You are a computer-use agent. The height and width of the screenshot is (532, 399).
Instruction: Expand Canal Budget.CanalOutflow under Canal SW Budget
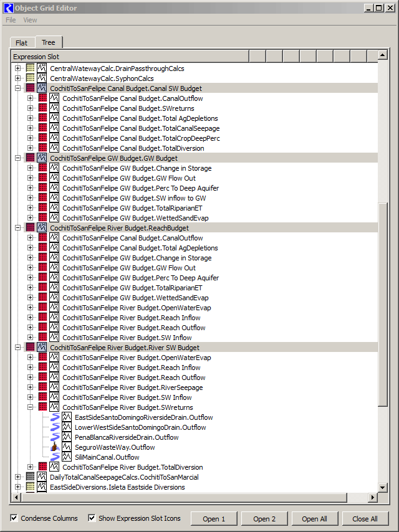coord(30,98)
